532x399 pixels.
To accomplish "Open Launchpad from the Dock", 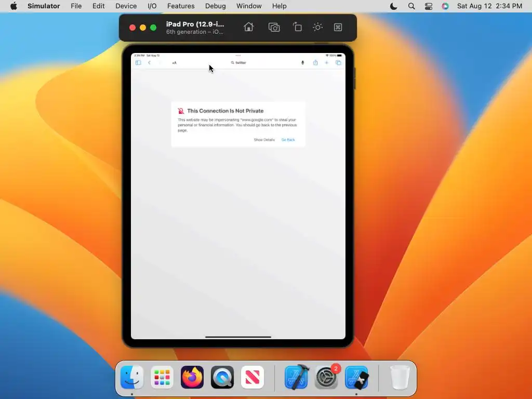I will tap(162, 377).
